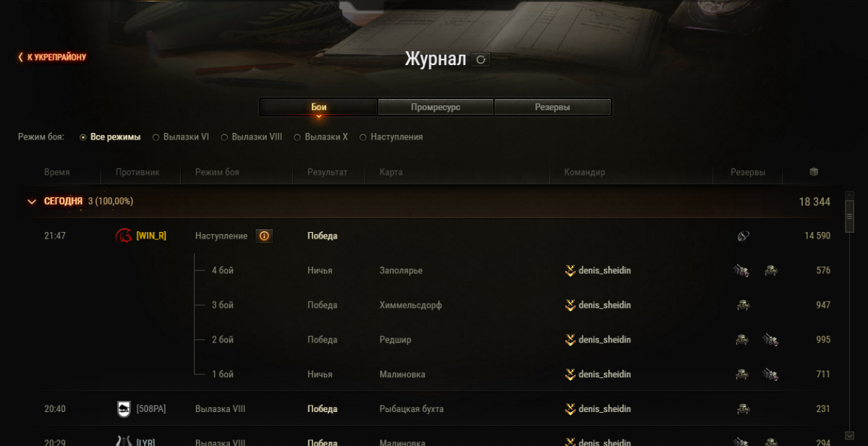The image size is (868, 446).
Task: Select the Вылазки VI battle mode filter
Action: point(181,137)
